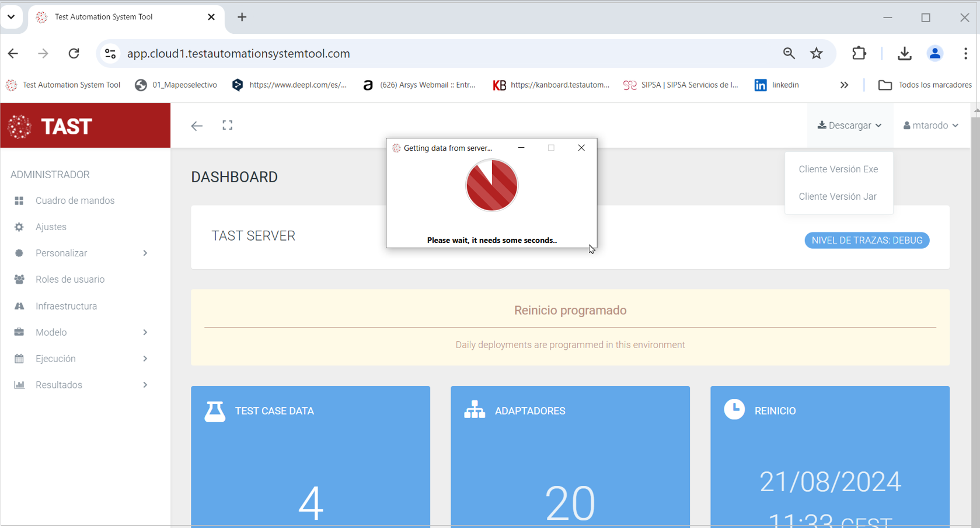Image resolution: width=980 pixels, height=528 pixels.
Task: Open Roles de usuario page
Action: coord(70,279)
